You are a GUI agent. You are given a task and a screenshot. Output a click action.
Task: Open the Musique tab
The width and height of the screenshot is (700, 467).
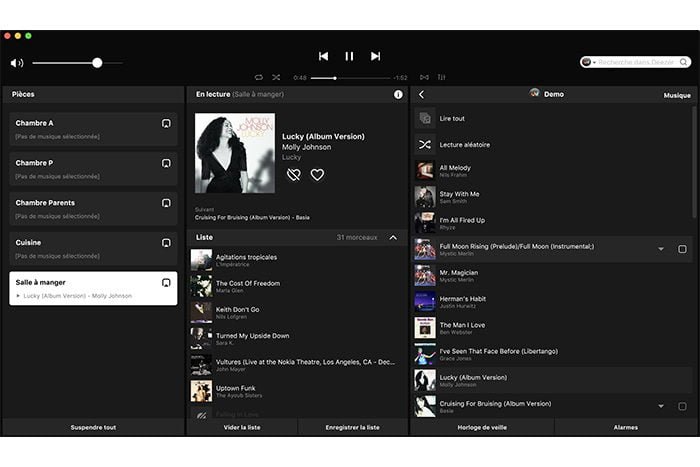pyautogui.click(x=677, y=96)
